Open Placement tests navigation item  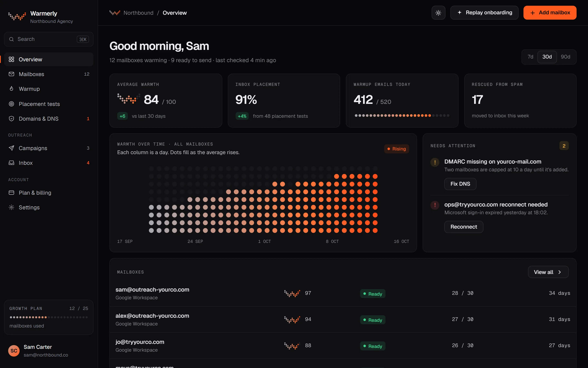tap(49, 104)
